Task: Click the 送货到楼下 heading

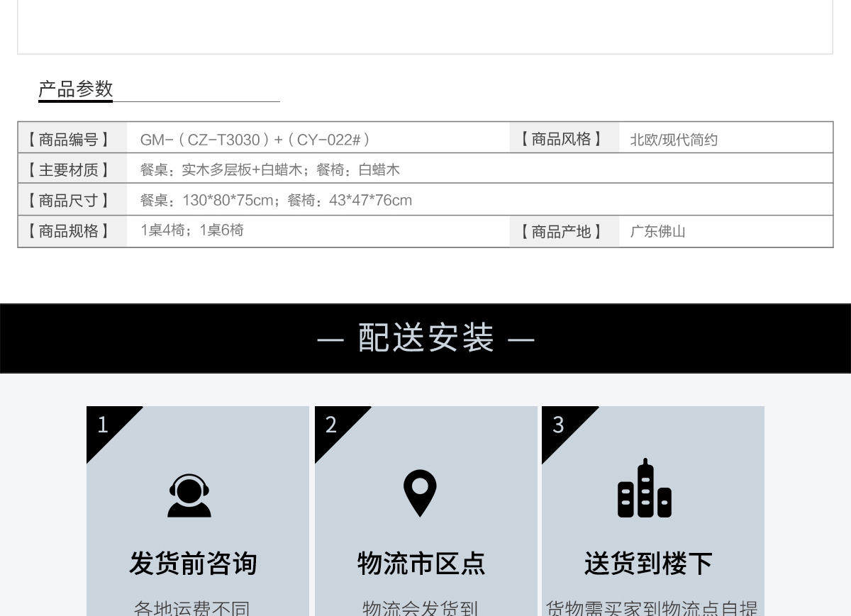Action: point(648,564)
